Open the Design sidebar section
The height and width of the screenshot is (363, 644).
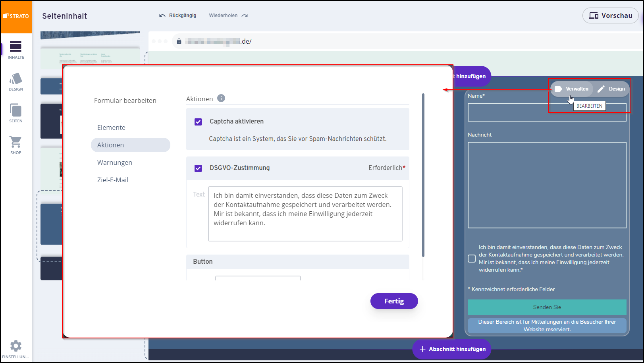pos(16,82)
